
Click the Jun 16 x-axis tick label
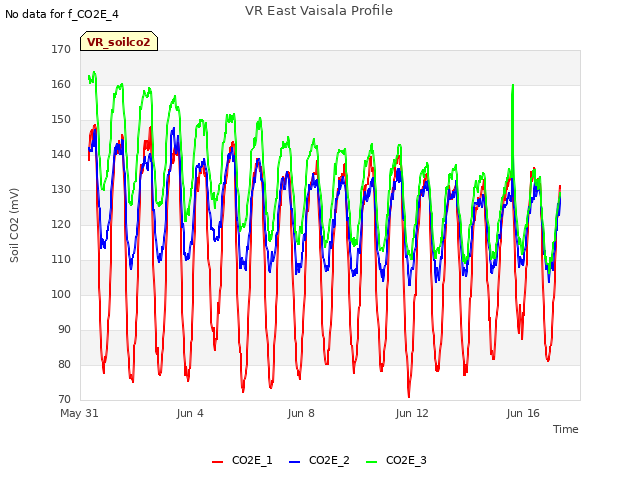[523, 413]
